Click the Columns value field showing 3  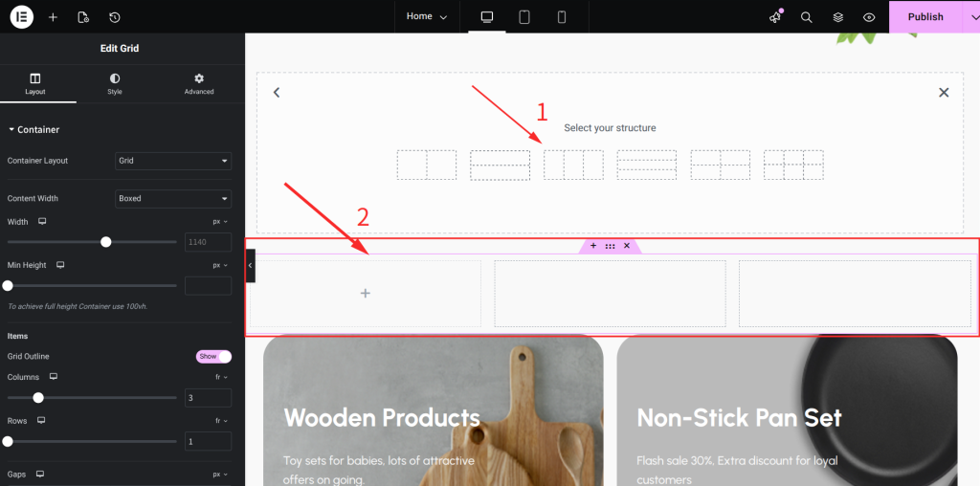pyautogui.click(x=208, y=398)
